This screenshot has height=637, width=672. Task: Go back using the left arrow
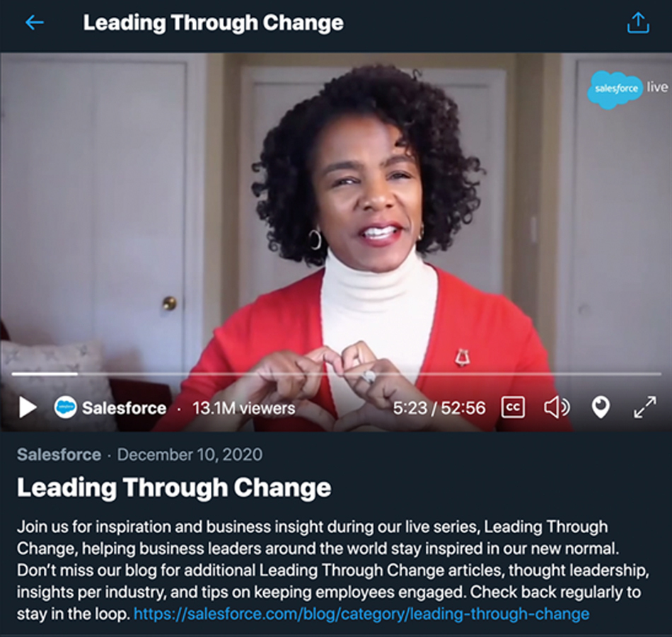(35, 23)
